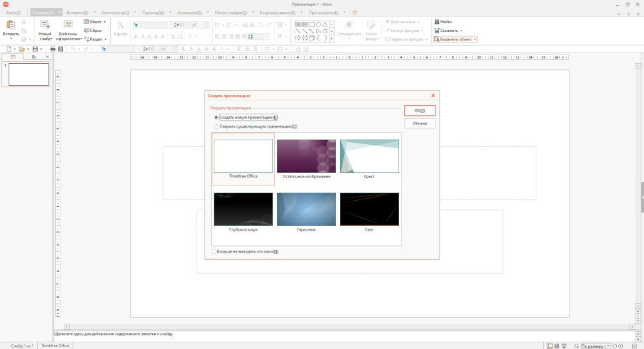Click the open folder icon in quick toolbar
The height and width of the screenshot is (349, 644).
[x=21, y=49]
